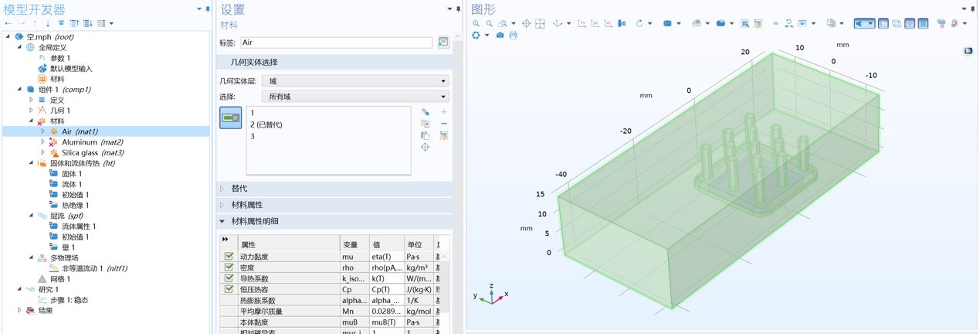Click the 标签 input field containing Air
The width and height of the screenshot is (980, 334).
(337, 43)
